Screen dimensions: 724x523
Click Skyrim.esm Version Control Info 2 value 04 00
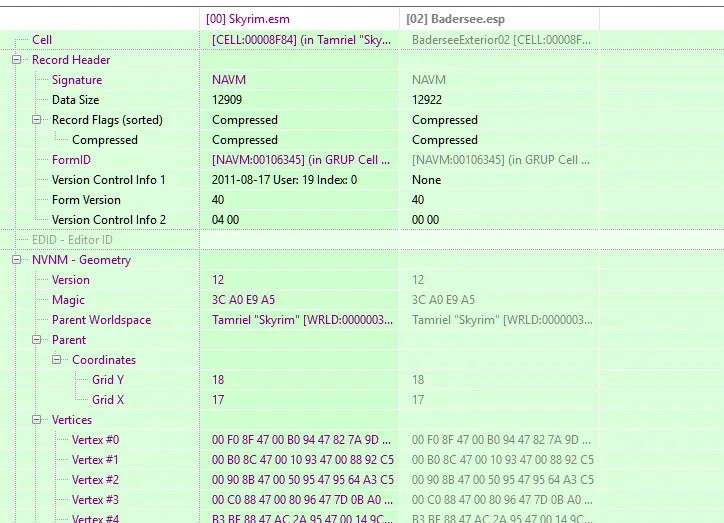[225, 220]
